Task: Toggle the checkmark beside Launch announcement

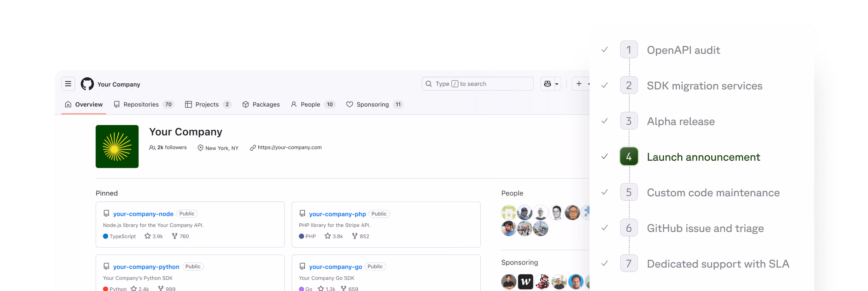Action: click(x=605, y=157)
